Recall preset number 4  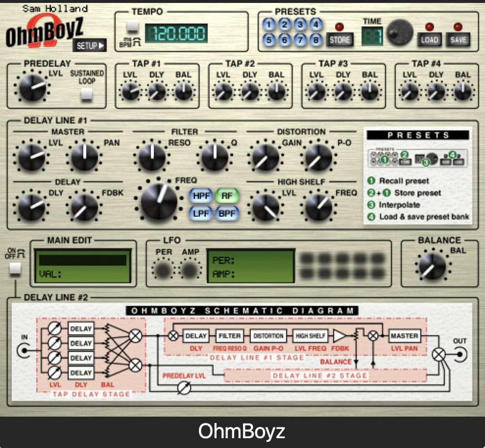coord(316,25)
